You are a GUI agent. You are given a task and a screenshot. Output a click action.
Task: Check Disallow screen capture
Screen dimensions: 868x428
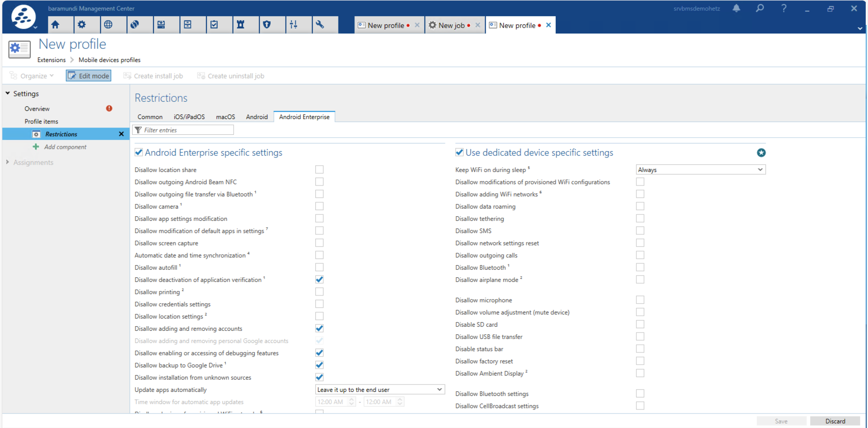(320, 243)
